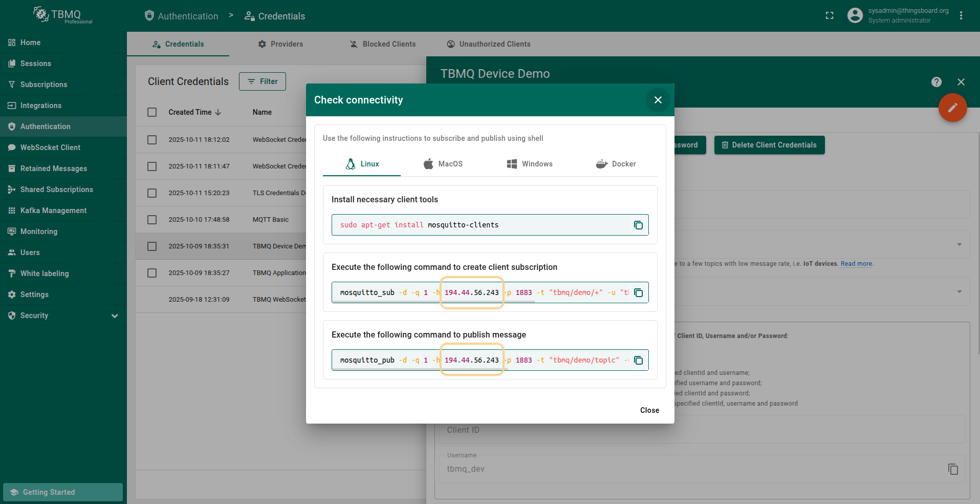Open Kafka Management in sidebar
This screenshot has width=980, height=504.
tap(53, 211)
